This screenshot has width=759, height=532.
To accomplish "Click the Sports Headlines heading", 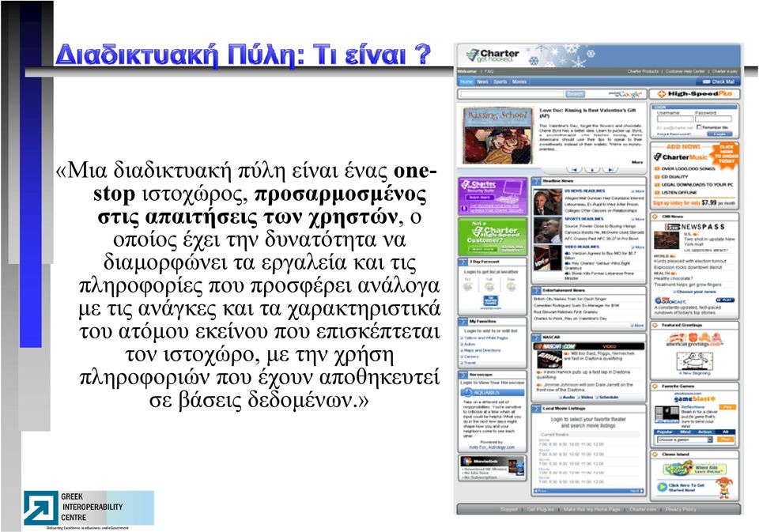I will (583, 219).
